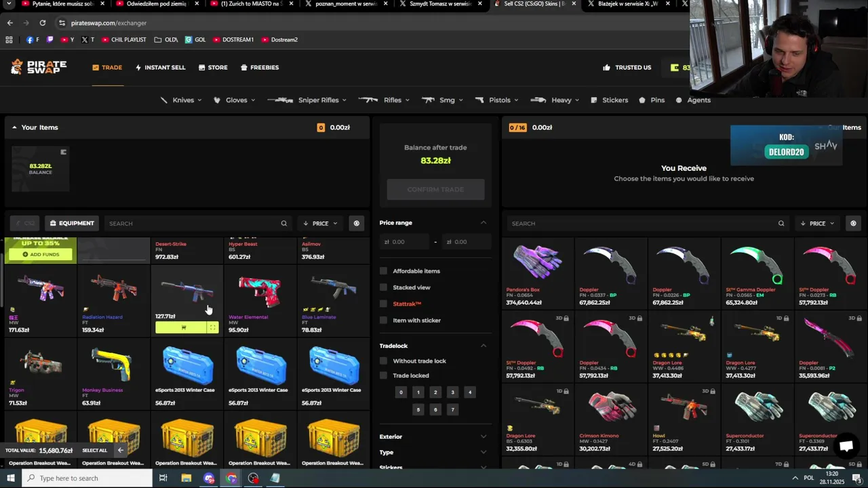Click the inventory search magnifier icon
Viewport: 868px width, 488px height.
[x=284, y=223]
